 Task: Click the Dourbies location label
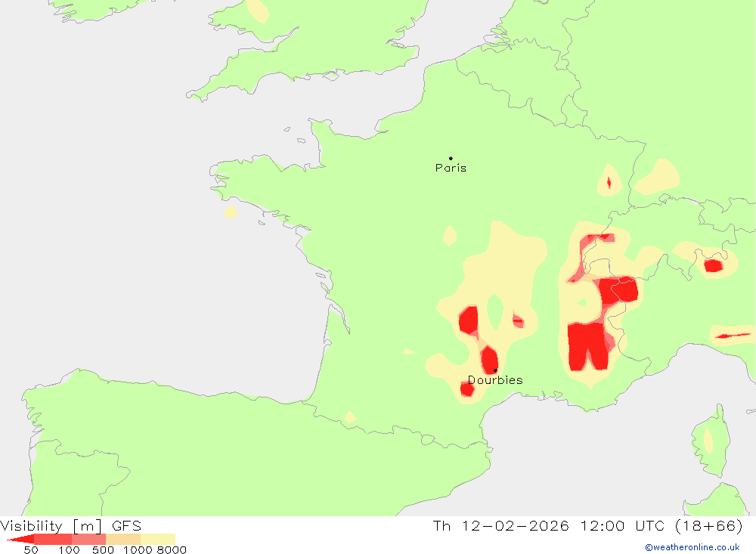[495, 380]
